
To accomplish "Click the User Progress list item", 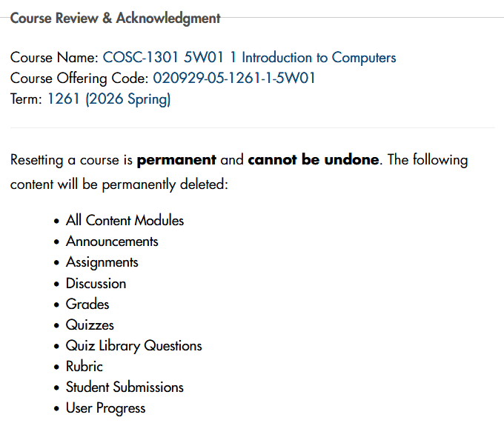I will pyautogui.click(x=105, y=409).
